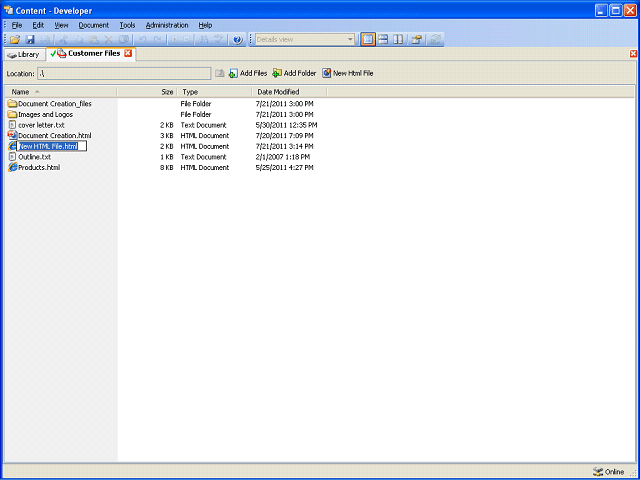
Task: Click the Add Files button
Action: coord(248,73)
